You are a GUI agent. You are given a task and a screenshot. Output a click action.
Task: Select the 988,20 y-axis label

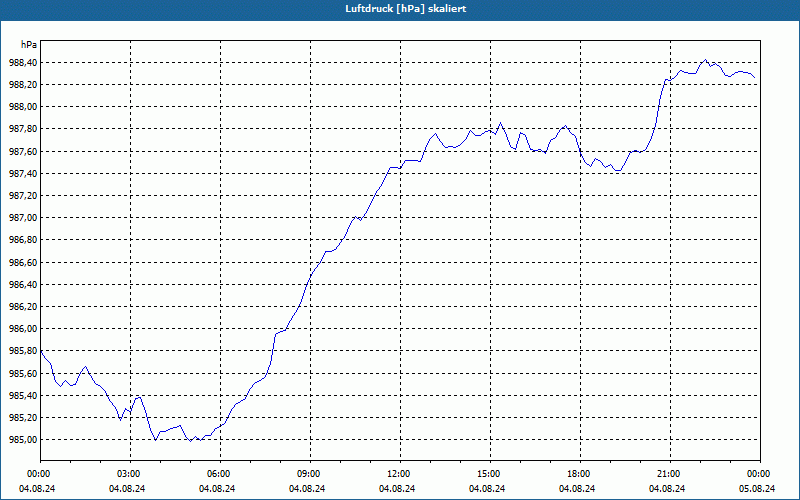23,85
